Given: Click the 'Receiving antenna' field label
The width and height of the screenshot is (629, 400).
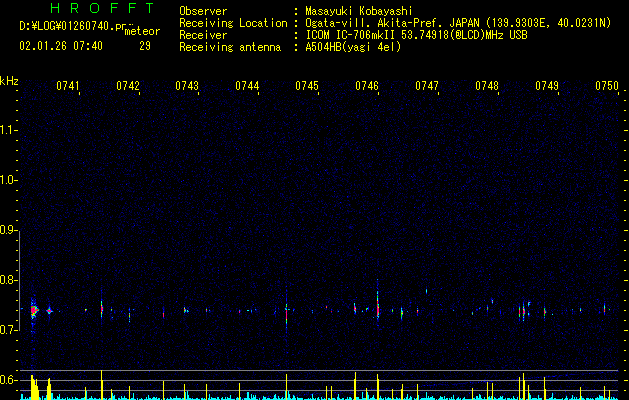Looking at the screenshot, I should (230, 47).
